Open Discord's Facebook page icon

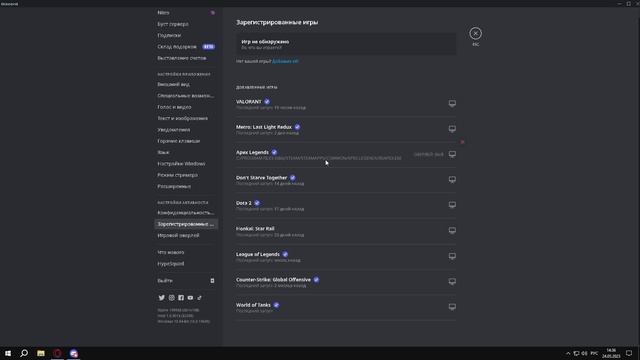[x=181, y=298]
